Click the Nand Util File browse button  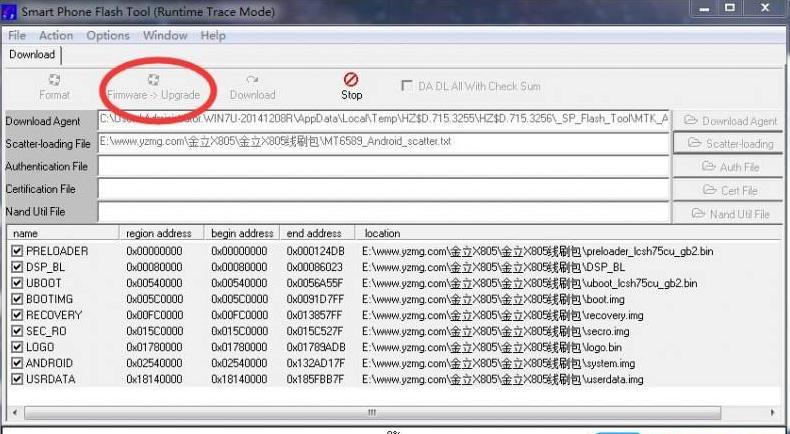click(731, 214)
